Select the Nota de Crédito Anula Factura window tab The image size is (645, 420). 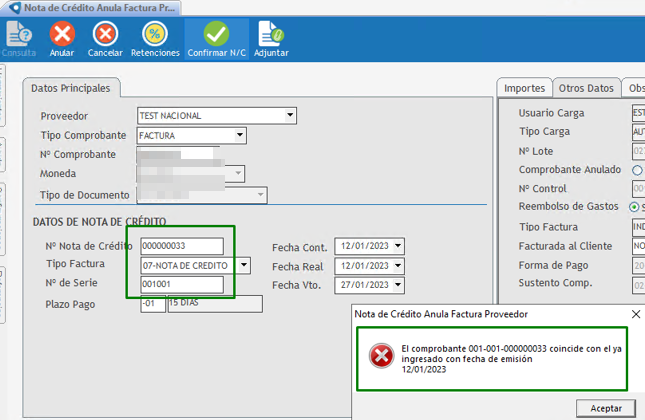[91, 8]
